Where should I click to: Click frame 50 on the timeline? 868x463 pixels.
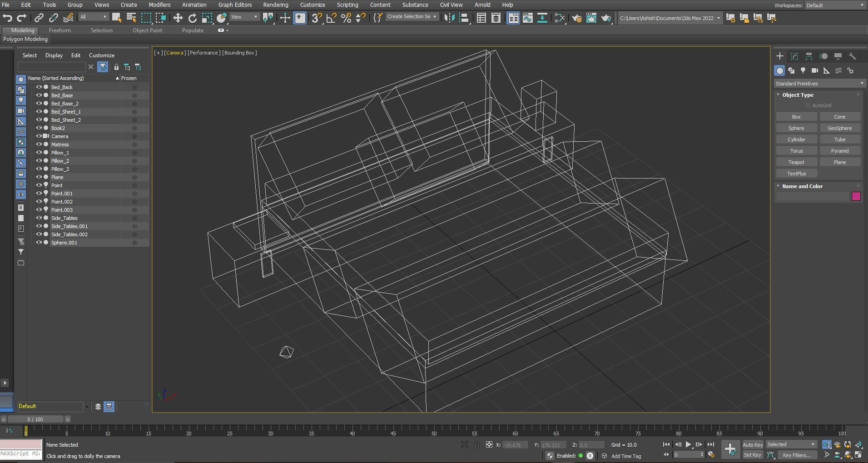[x=434, y=431]
